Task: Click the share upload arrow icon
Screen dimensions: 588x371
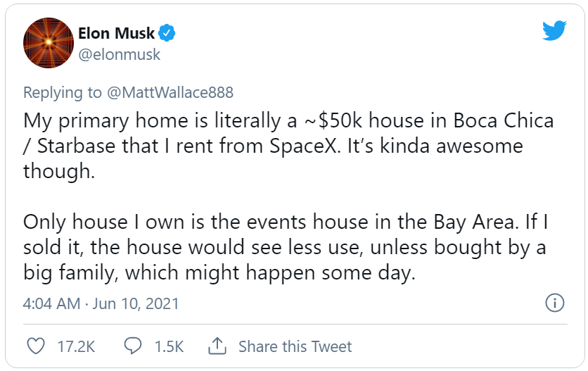Action: (x=217, y=346)
